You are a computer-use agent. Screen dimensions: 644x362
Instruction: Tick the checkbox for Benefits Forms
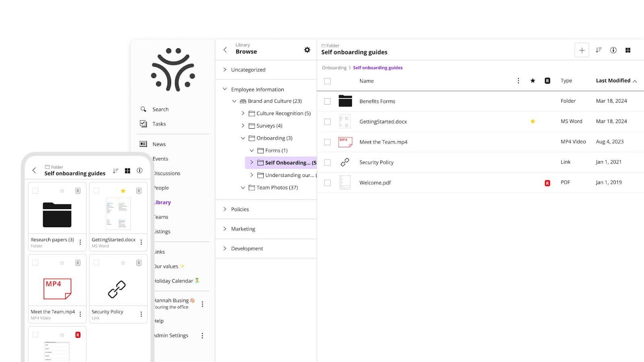327,101
